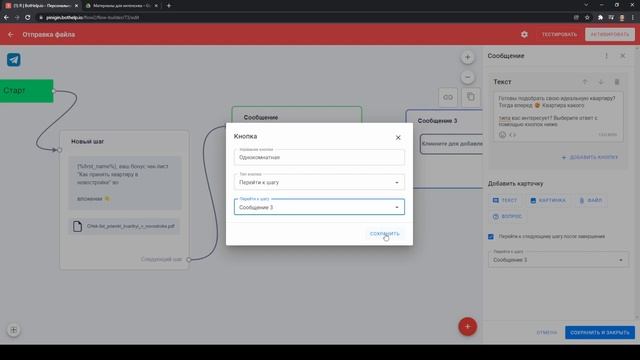
Task: Open the side panel Перейти к шагу dropdown
Action: (558, 260)
